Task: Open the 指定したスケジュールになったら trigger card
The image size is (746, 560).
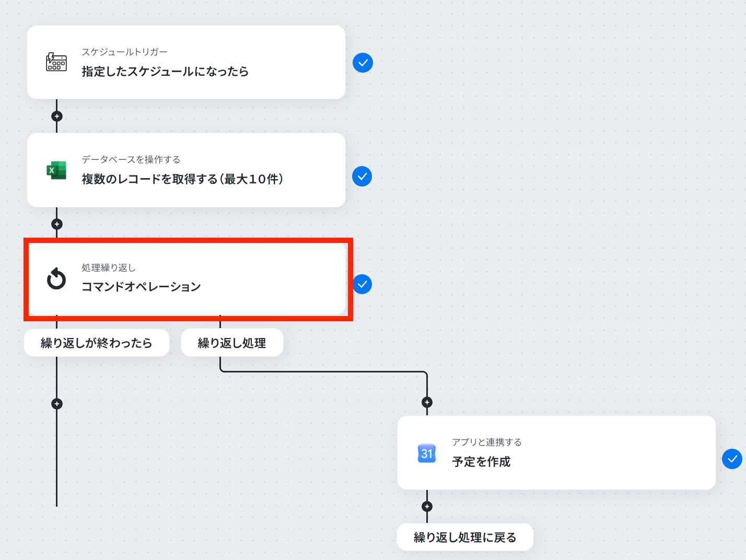Action: click(186, 62)
